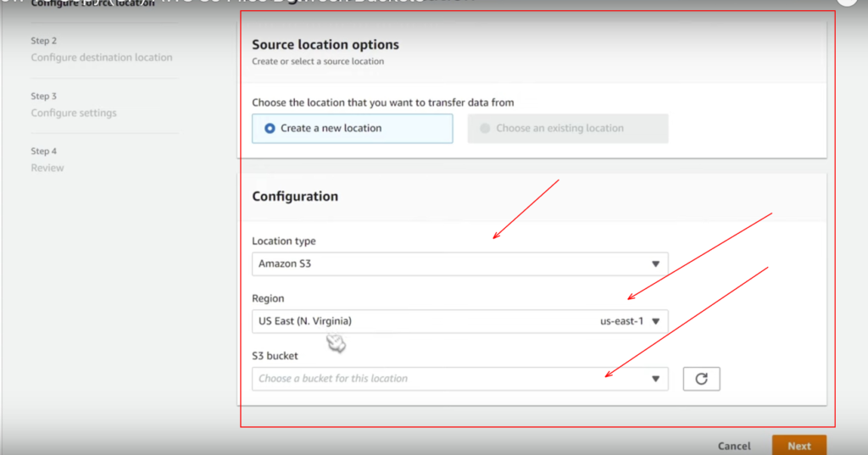This screenshot has width=868, height=455.
Task: Select Choose an existing location option
Action: 485,129
